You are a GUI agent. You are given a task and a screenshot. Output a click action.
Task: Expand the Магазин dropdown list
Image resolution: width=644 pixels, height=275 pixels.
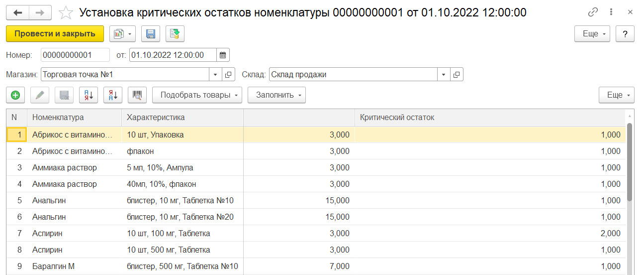point(215,75)
